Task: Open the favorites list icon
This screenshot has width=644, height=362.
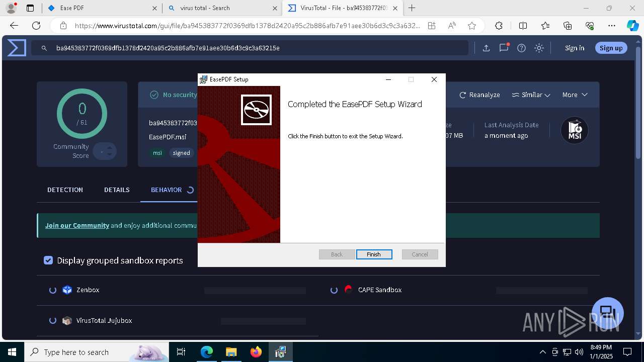Action: (x=545, y=26)
